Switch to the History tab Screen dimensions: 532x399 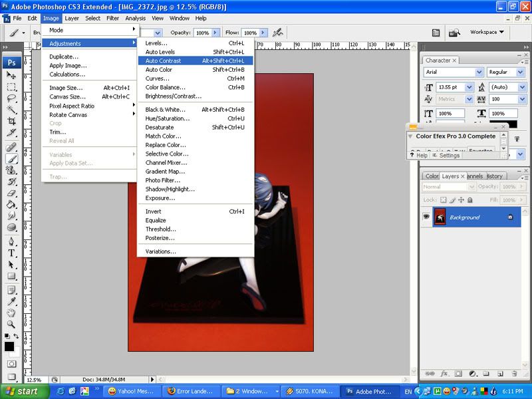[x=494, y=176]
